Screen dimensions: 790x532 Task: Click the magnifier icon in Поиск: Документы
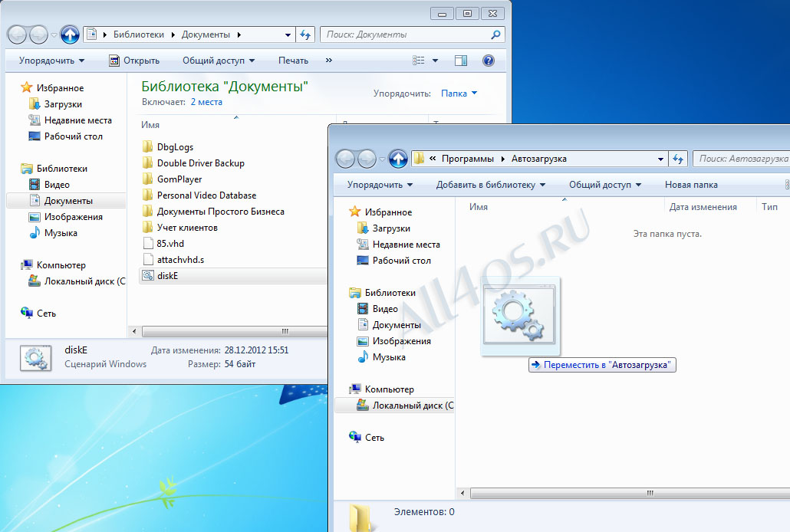point(495,34)
